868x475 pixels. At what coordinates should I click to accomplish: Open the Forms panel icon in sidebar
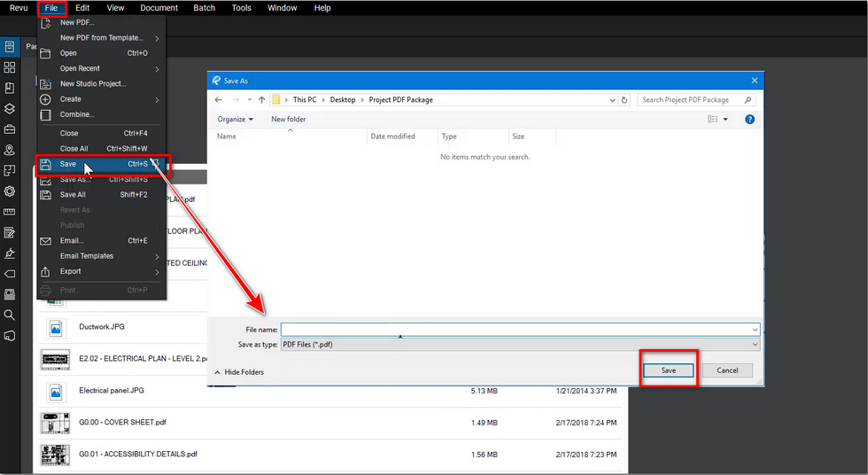click(10, 232)
